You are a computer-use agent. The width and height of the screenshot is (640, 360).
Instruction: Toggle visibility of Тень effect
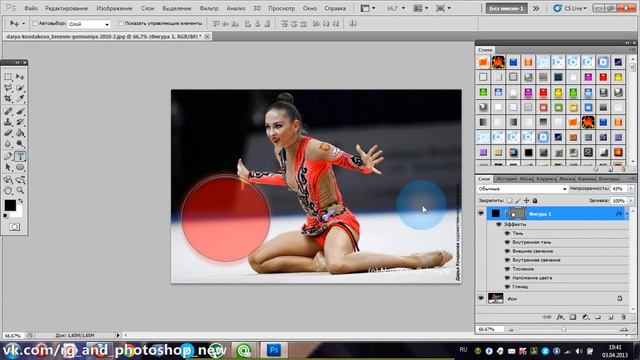pos(507,233)
